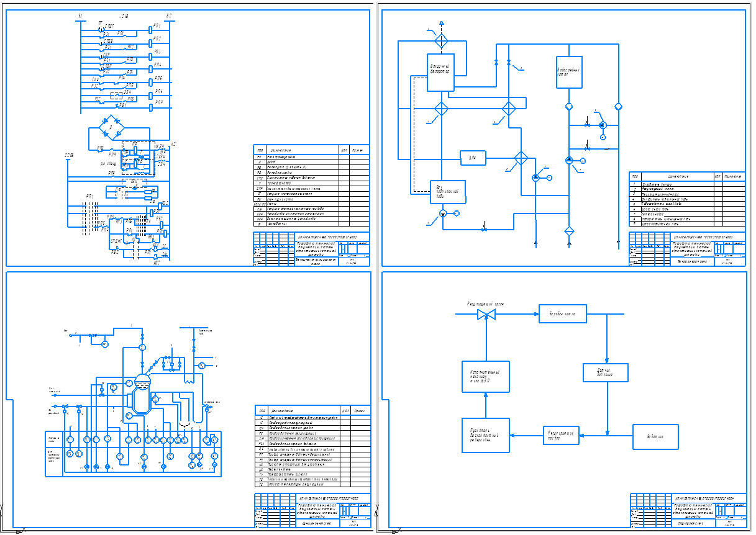756x535 pixels.
Task: Select the Исполнительный механизм типа МЭО block
Action: point(485,377)
